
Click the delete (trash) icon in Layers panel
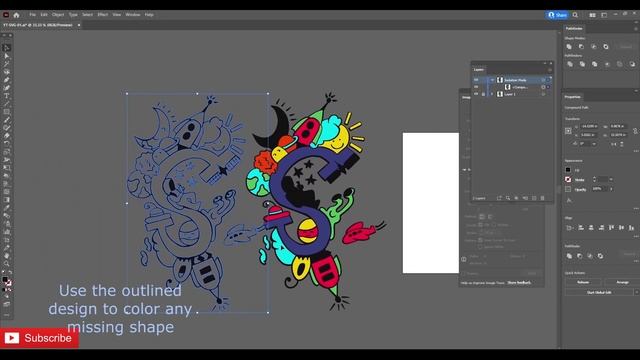(542, 198)
